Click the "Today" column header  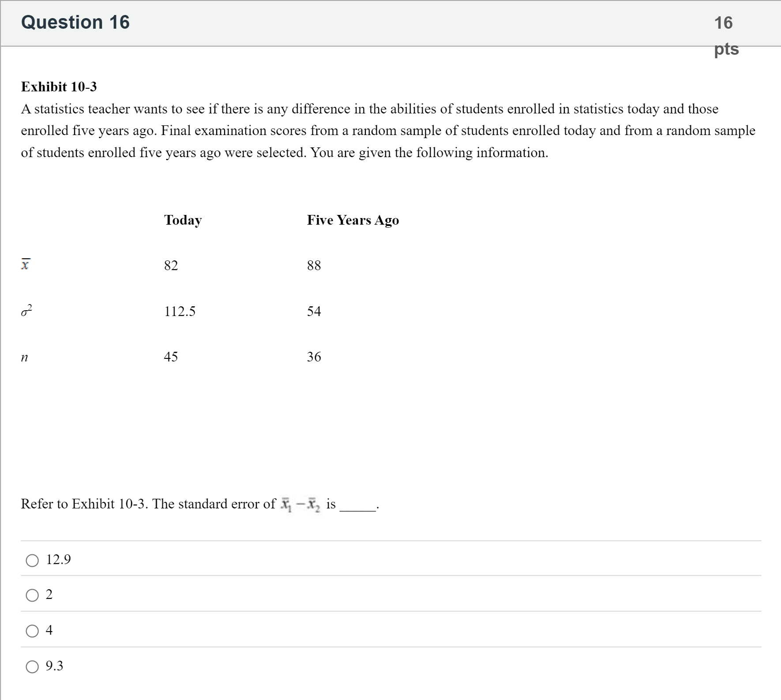point(183,220)
